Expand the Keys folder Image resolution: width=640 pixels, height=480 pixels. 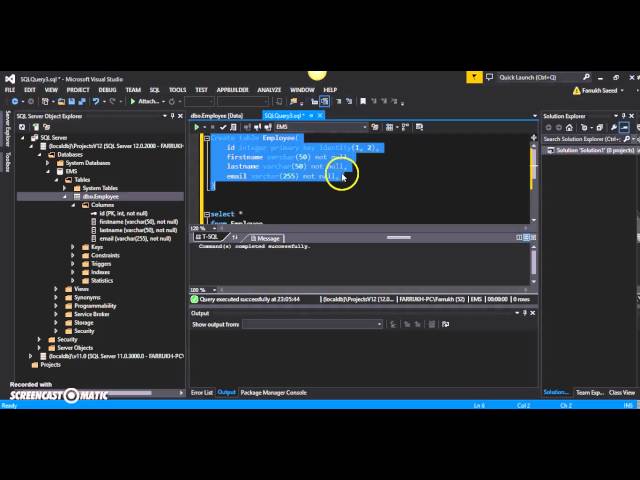pos(73,247)
